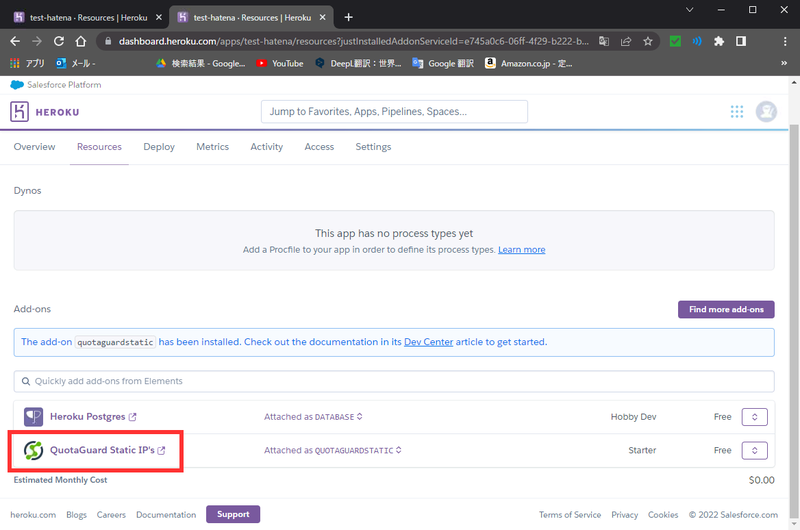Bookmark this page with the star icon
The width and height of the screenshot is (800, 530).
coord(648,41)
